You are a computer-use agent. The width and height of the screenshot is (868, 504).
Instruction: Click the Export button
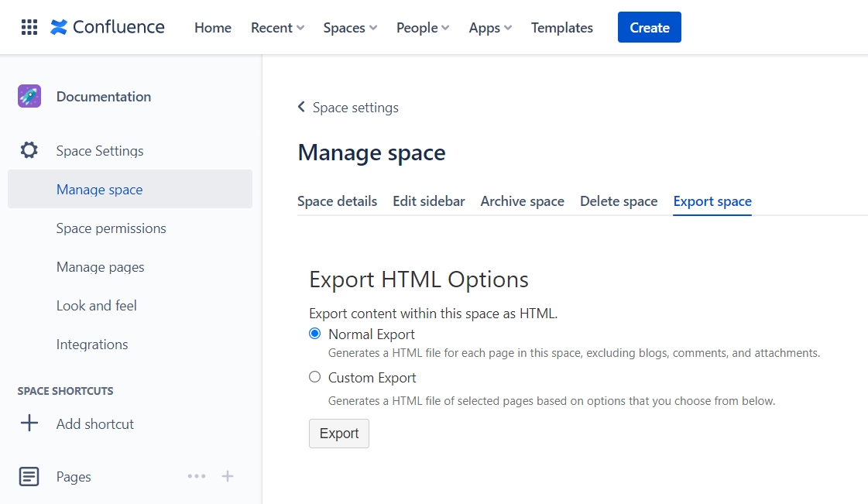coord(338,434)
